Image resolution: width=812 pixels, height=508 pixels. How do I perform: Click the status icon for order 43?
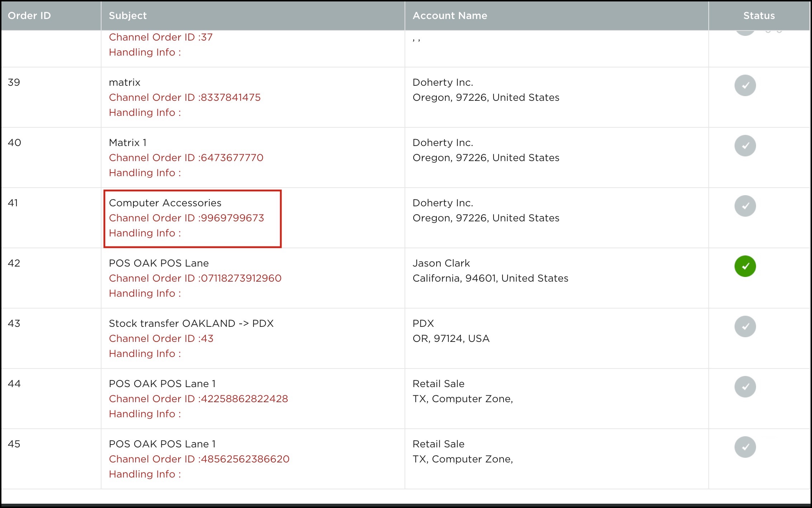click(x=745, y=326)
